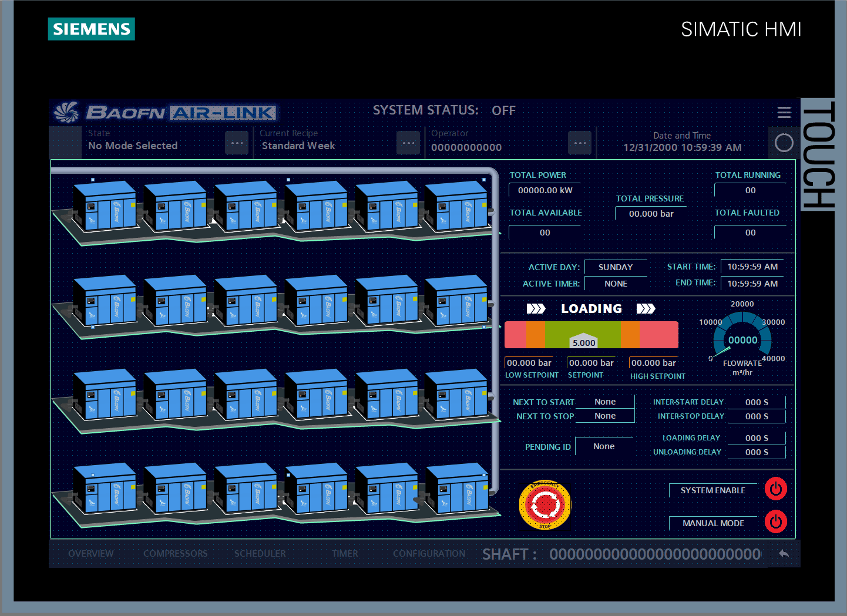Switch to the Configuration tab
Screen dimensions: 847x616
(429, 554)
